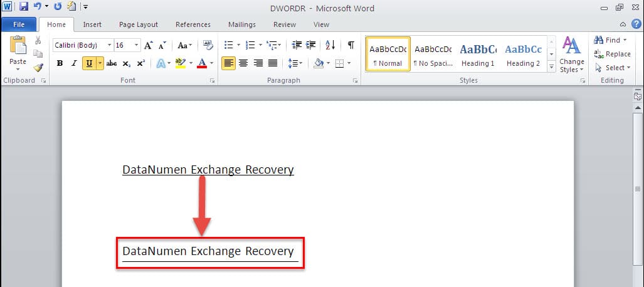The image size is (644, 287).
Task: Open the Customize Quick Access Toolbar arrow
Action: coord(85,6)
